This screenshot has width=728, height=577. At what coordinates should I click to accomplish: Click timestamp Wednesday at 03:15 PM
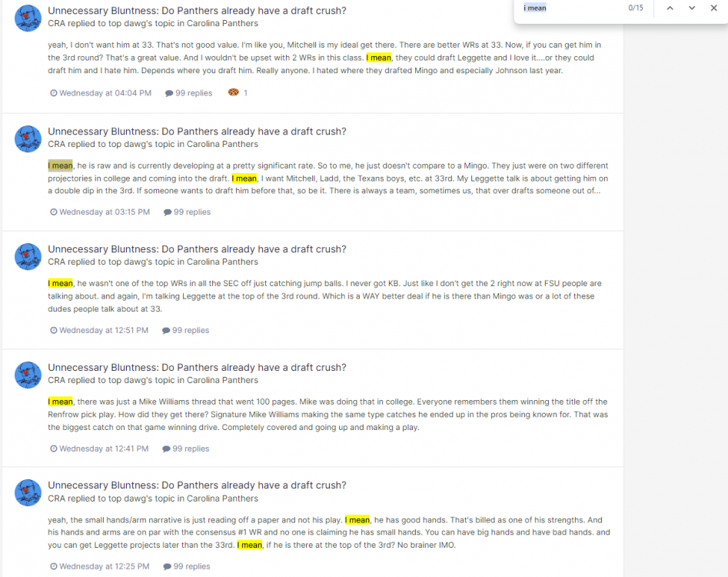pos(100,212)
